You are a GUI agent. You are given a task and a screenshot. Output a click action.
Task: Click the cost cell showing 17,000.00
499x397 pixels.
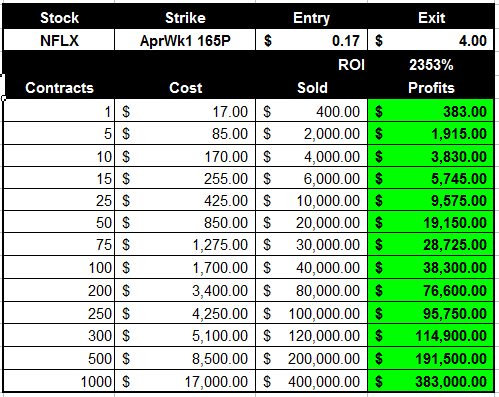pyautogui.click(x=185, y=381)
